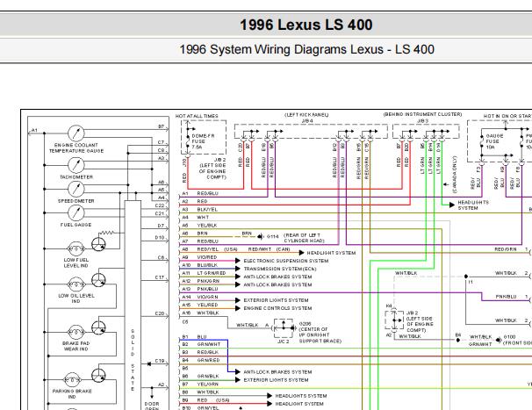Click the "G114" ground label

tap(273, 236)
